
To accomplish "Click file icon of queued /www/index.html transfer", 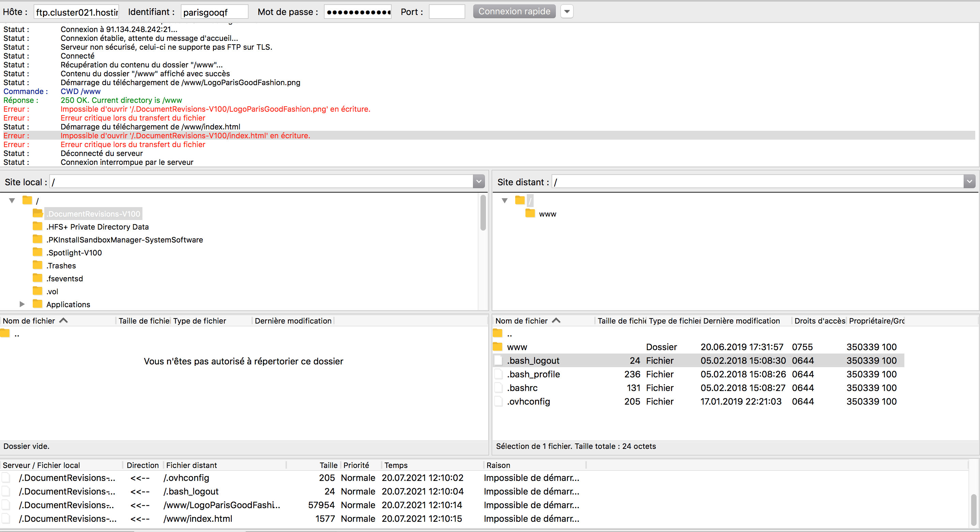I will (6, 518).
